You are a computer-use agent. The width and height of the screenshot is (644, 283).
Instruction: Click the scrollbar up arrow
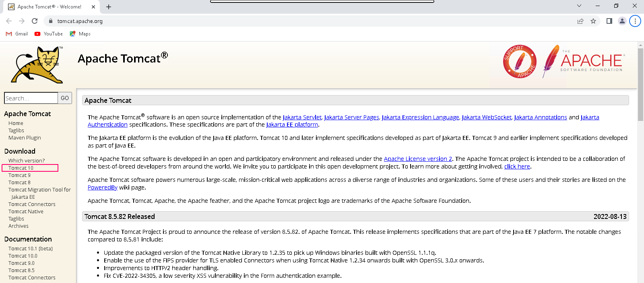640,44
